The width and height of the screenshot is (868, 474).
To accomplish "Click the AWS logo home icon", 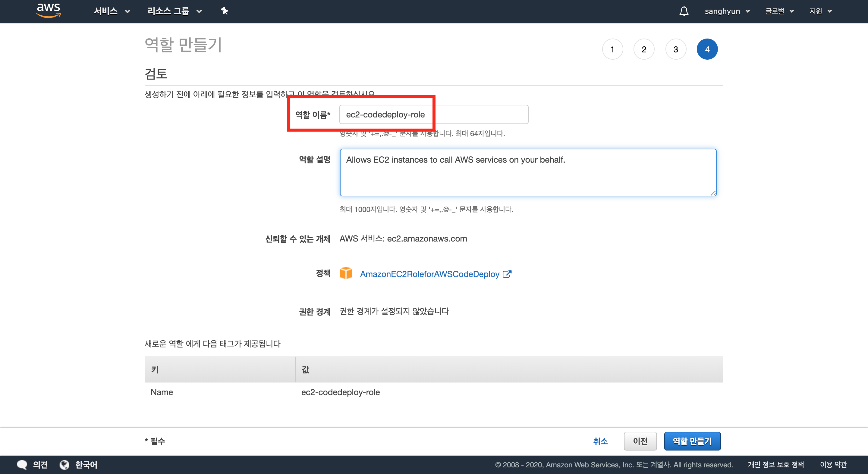I will point(49,10).
